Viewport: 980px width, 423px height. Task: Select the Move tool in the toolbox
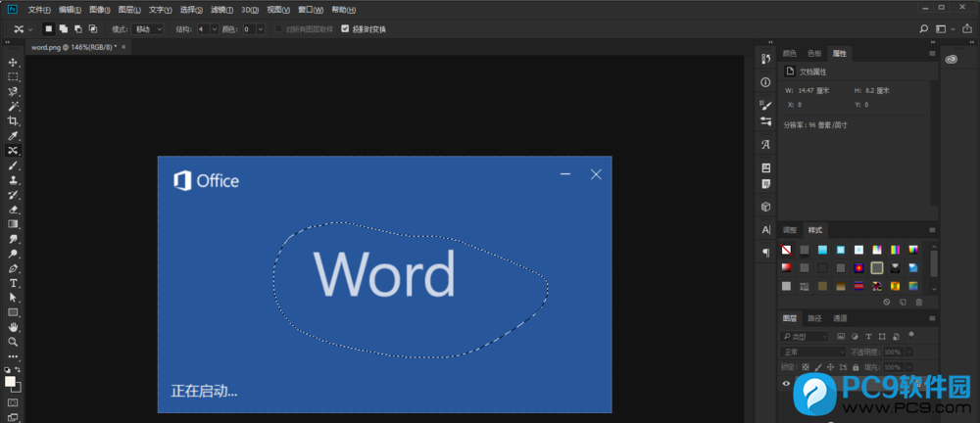click(13, 62)
